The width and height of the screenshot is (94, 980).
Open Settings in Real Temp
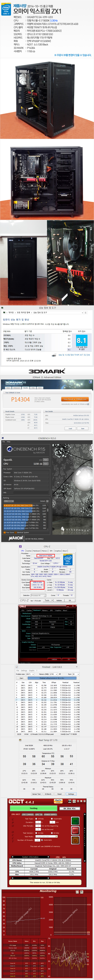click(x=71, y=794)
